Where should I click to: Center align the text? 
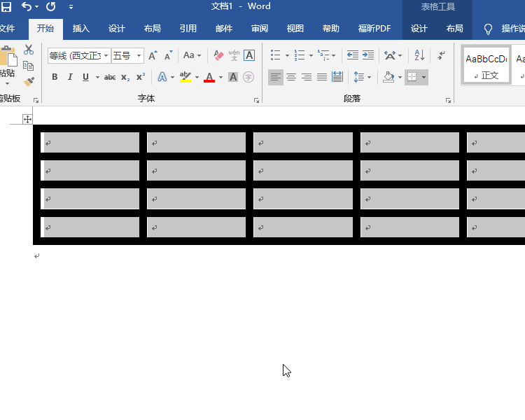pyautogui.click(x=291, y=78)
